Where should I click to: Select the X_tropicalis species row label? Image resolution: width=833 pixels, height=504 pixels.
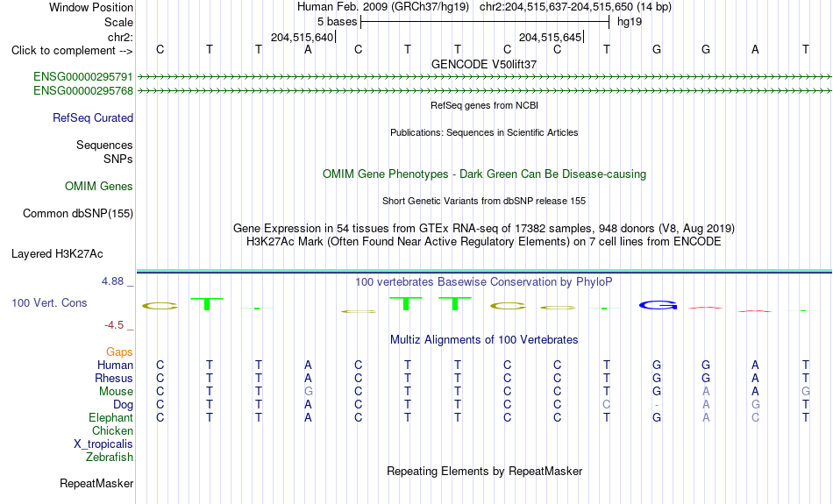(103, 444)
